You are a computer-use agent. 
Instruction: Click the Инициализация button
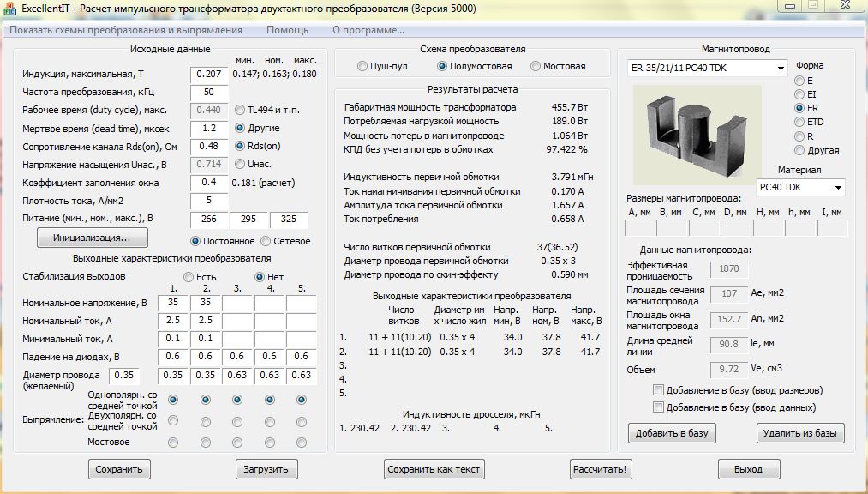92,238
